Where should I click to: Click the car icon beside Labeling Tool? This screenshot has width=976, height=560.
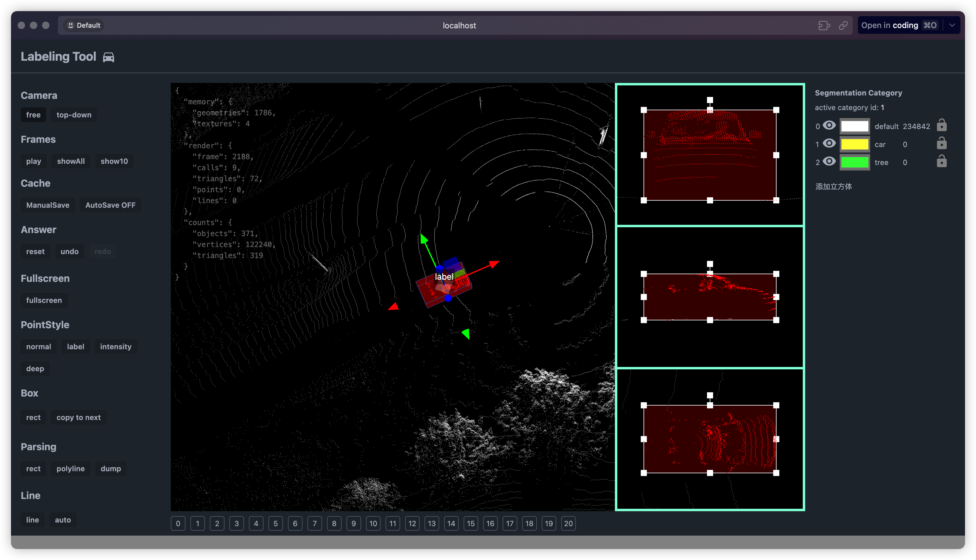point(109,57)
